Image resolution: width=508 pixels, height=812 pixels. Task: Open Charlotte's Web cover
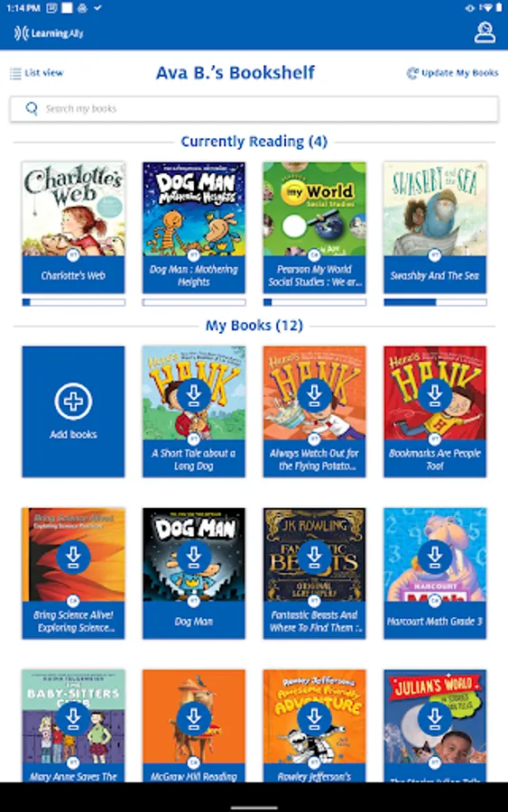(x=73, y=208)
